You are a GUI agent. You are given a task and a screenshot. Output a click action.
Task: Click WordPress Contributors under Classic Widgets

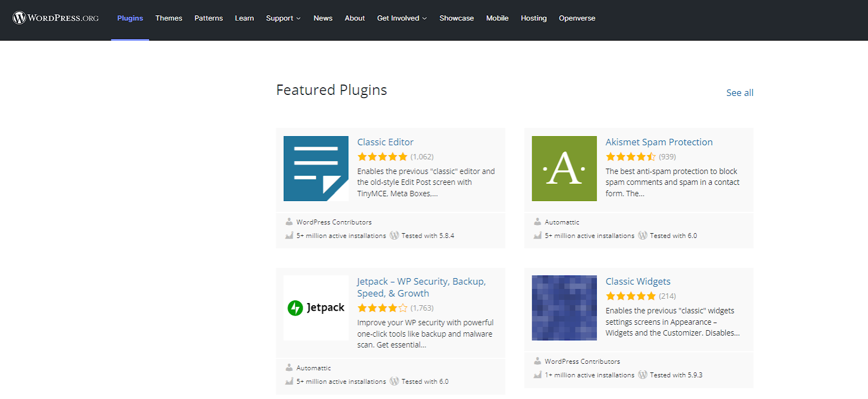point(582,362)
